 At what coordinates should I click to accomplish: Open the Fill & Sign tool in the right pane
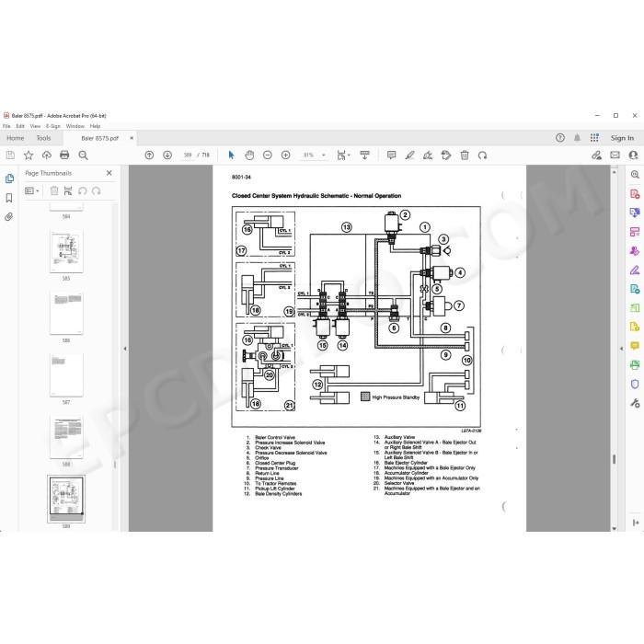635,270
